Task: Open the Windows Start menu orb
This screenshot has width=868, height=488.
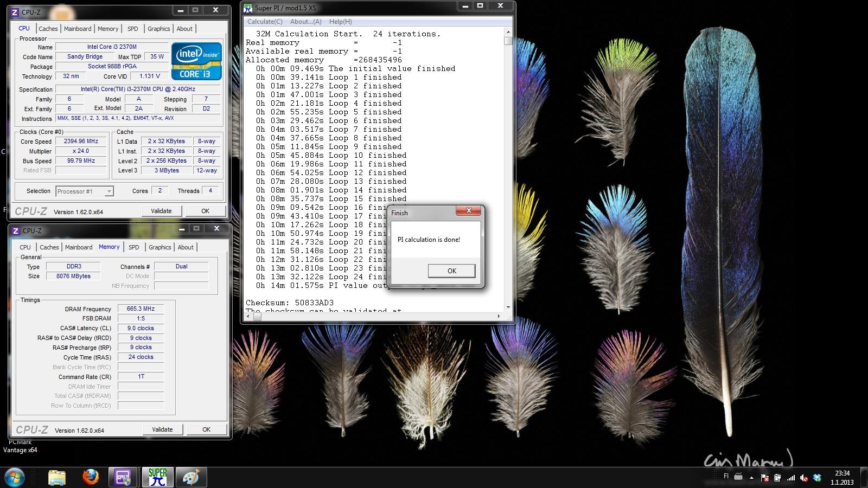Action: [15, 477]
